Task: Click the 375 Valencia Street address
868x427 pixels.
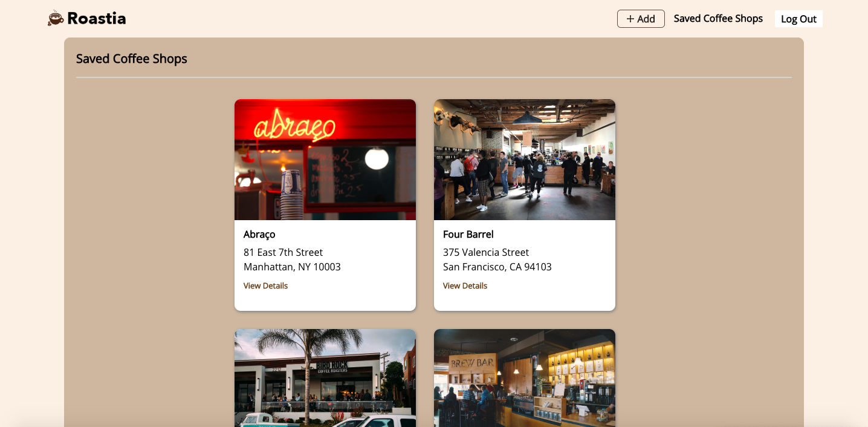Action: 485,252
